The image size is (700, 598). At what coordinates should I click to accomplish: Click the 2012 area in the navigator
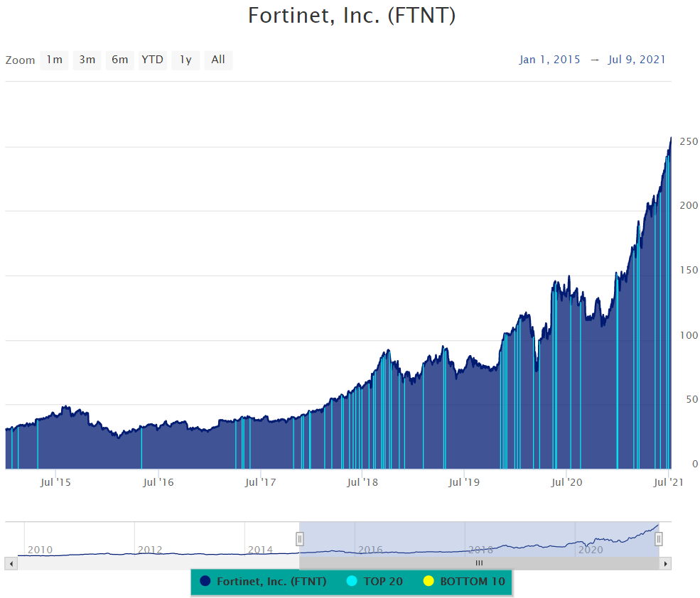click(x=150, y=550)
